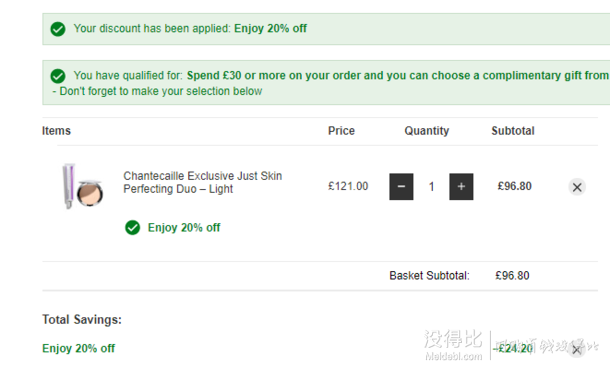This screenshot has width=610, height=380.
Task: Click the Price column header
Action: click(x=341, y=131)
